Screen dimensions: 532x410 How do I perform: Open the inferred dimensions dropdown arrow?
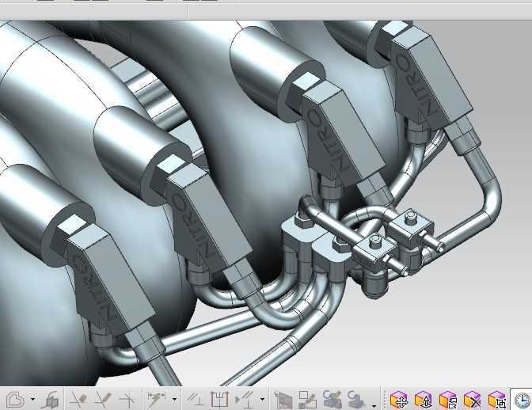(x=174, y=400)
